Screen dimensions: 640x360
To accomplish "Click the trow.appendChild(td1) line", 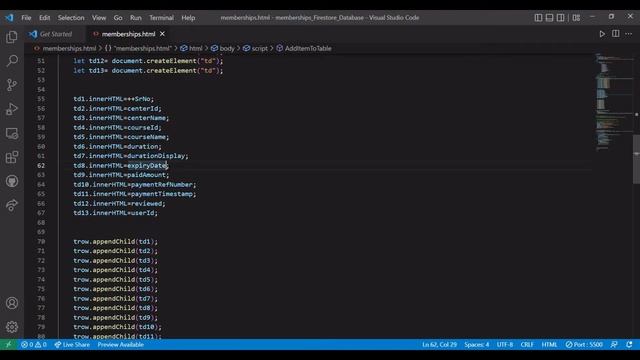I will tap(116, 242).
